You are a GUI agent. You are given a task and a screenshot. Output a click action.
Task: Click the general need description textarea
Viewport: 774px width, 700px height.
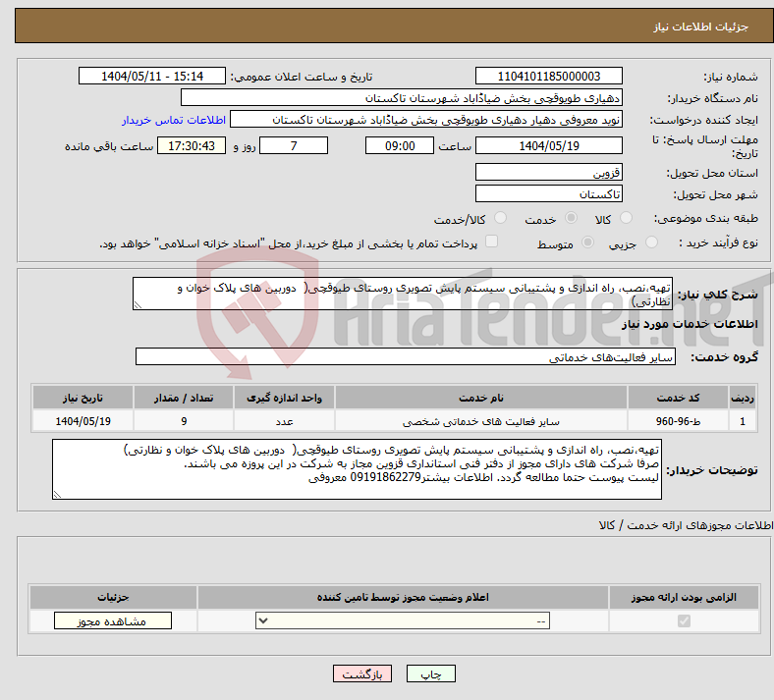pos(403,294)
